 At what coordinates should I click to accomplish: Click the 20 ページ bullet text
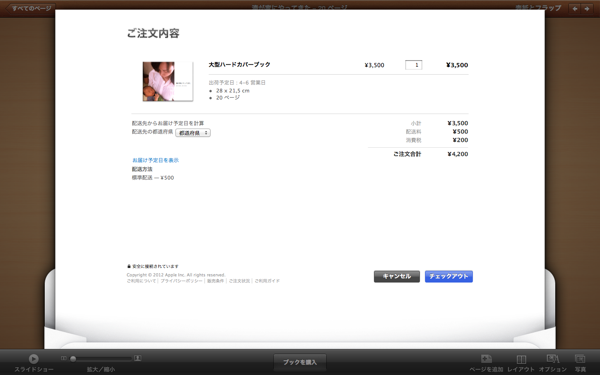coord(228,98)
